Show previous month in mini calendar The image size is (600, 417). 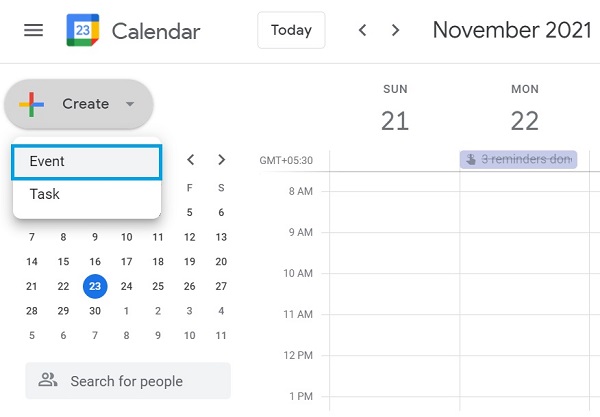coord(191,160)
